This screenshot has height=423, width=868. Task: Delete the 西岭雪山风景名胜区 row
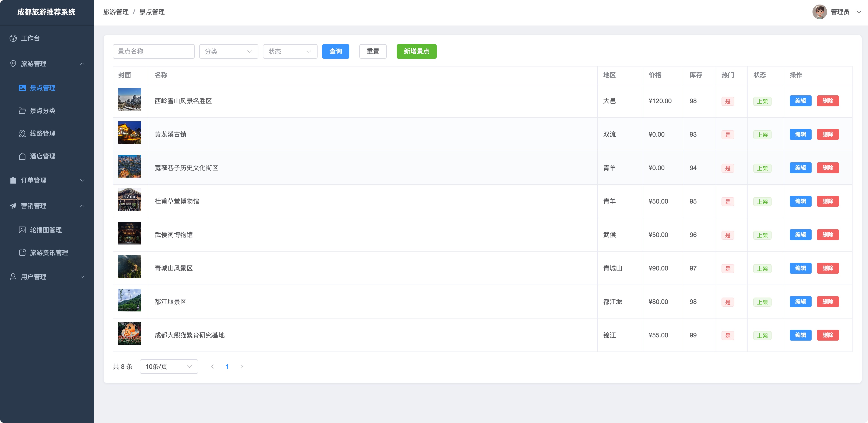[x=828, y=101]
